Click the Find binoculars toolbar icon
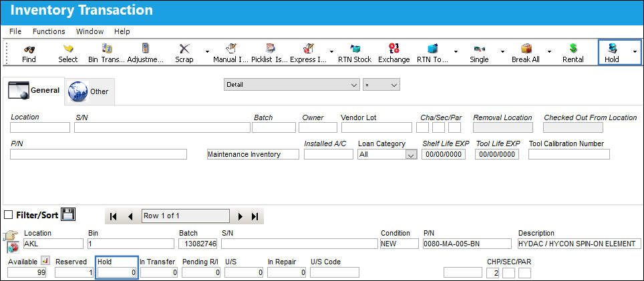The image size is (644, 281). tap(29, 49)
